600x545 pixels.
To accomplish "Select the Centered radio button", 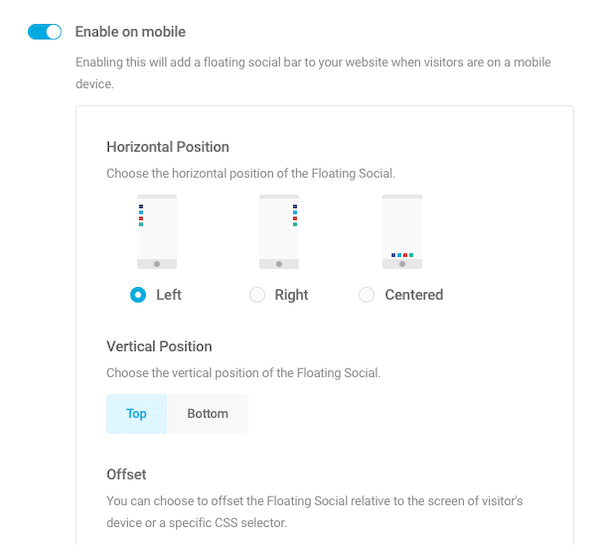I will pos(367,295).
